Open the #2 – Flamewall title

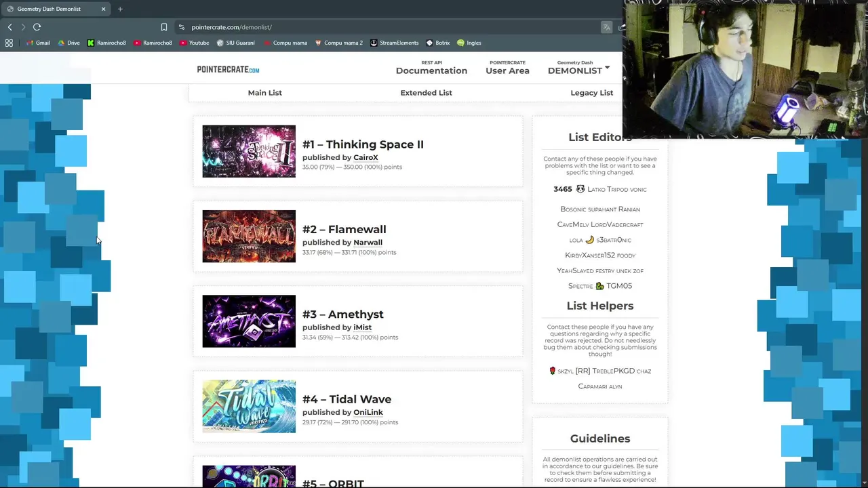pos(344,229)
